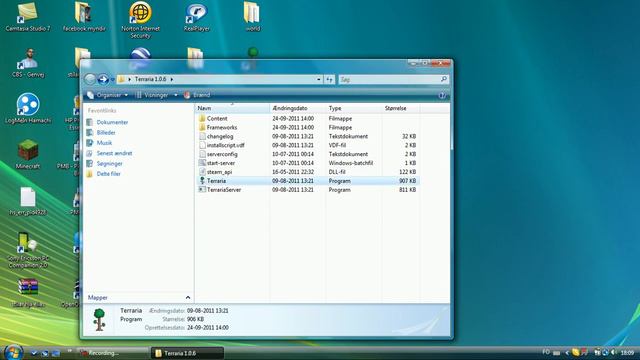Click the Explorer forward arrow button
Screen dimensions: 640x360
click(x=103, y=79)
